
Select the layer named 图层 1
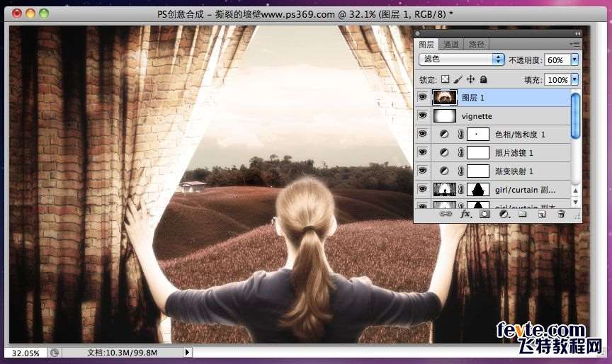coord(472,98)
